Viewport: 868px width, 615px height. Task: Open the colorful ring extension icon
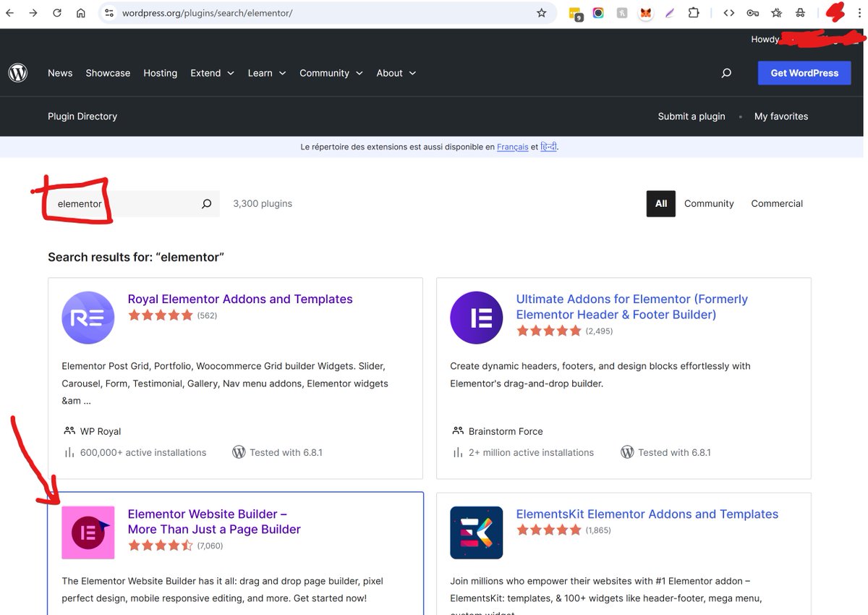pos(598,13)
